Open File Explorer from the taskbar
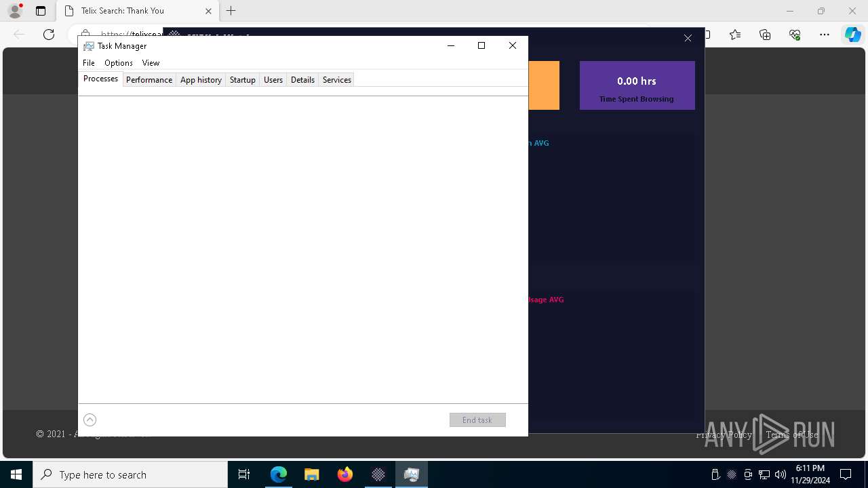 point(311,474)
